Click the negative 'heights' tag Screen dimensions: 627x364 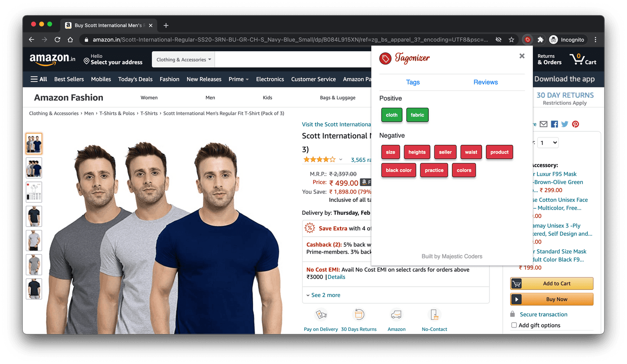click(417, 152)
